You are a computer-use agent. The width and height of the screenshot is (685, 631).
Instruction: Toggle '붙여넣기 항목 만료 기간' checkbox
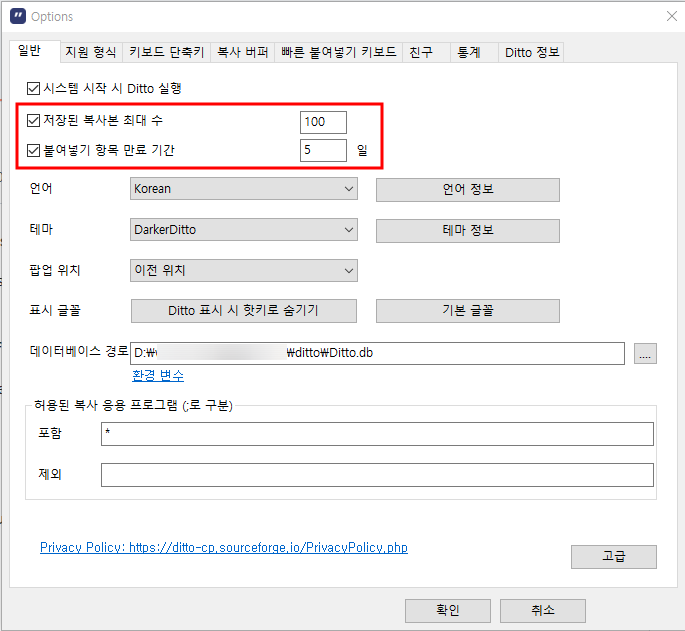pos(33,150)
